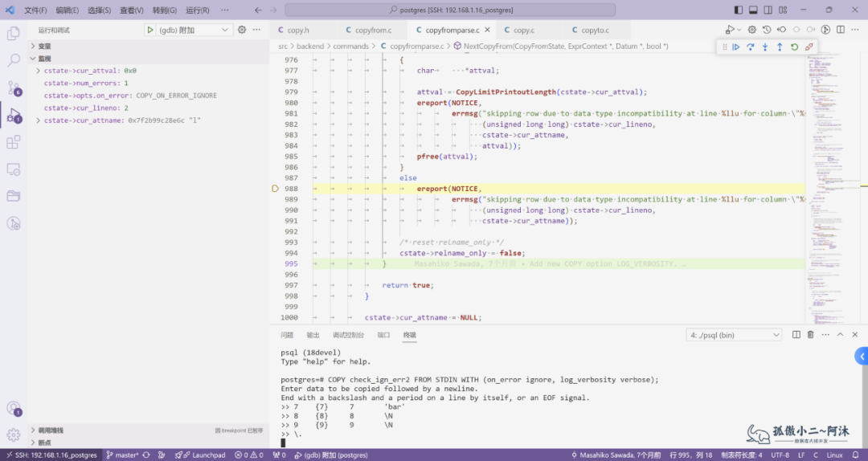Image resolution: width=868 pixels, height=461 pixels.
Task: Kill terminal with the trash icon
Action: tap(810, 335)
